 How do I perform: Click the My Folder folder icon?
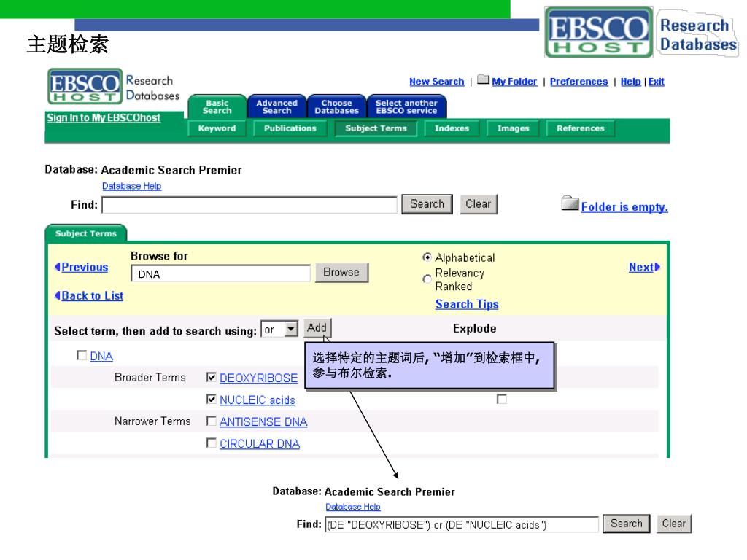[x=483, y=79]
